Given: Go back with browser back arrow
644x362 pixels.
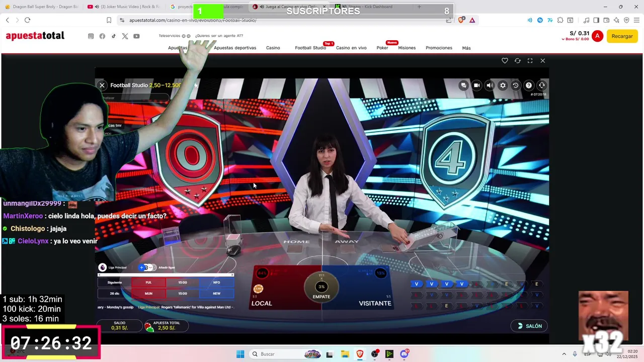Looking at the screenshot, I should pos(7,20).
